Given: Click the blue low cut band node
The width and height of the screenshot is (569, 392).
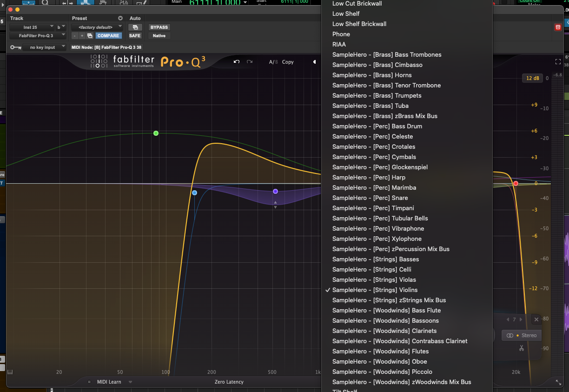Looking at the screenshot, I should pyautogui.click(x=194, y=193).
